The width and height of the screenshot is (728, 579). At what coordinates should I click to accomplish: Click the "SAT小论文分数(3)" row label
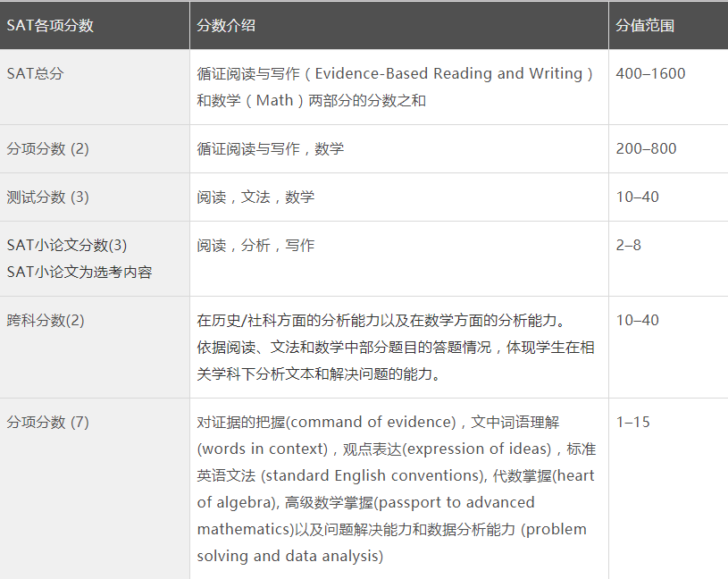coord(67,246)
